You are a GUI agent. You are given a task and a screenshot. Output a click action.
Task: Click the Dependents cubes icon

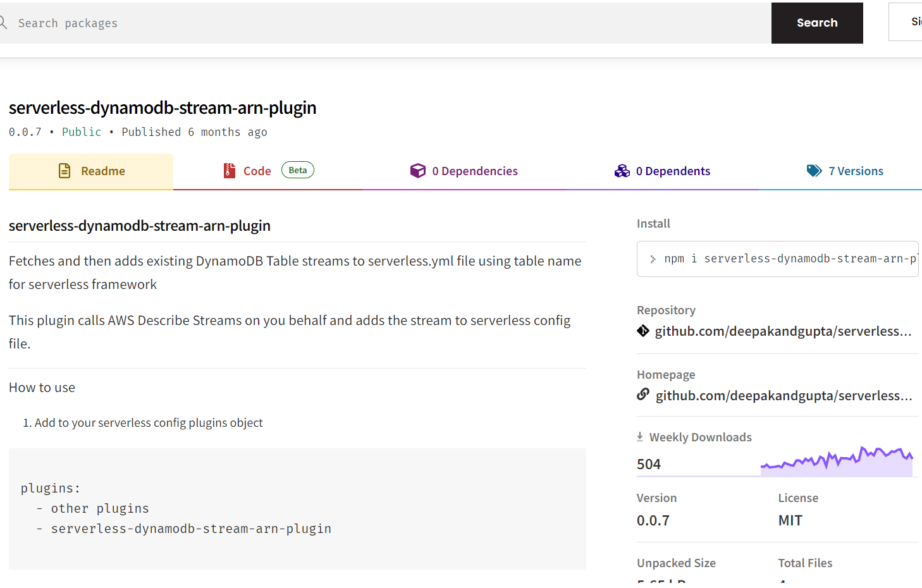pyautogui.click(x=622, y=171)
